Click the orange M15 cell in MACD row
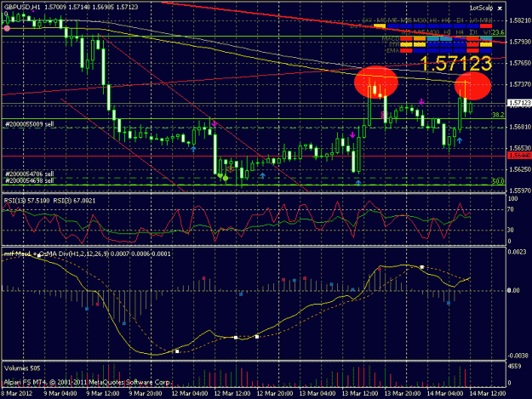 click(x=420, y=38)
